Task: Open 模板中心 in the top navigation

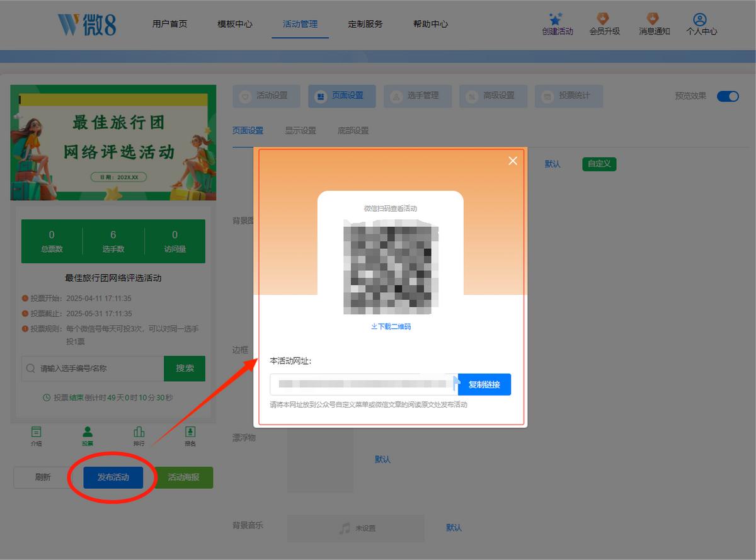Action: click(x=235, y=24)
